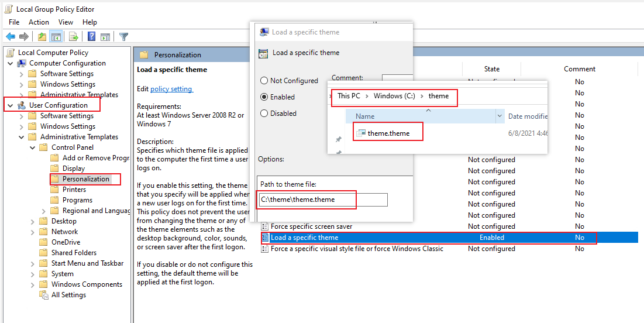Select the Personalization tree item
Image resolution: width=644 pixels, height=323 pixels.
click(85, 179)
